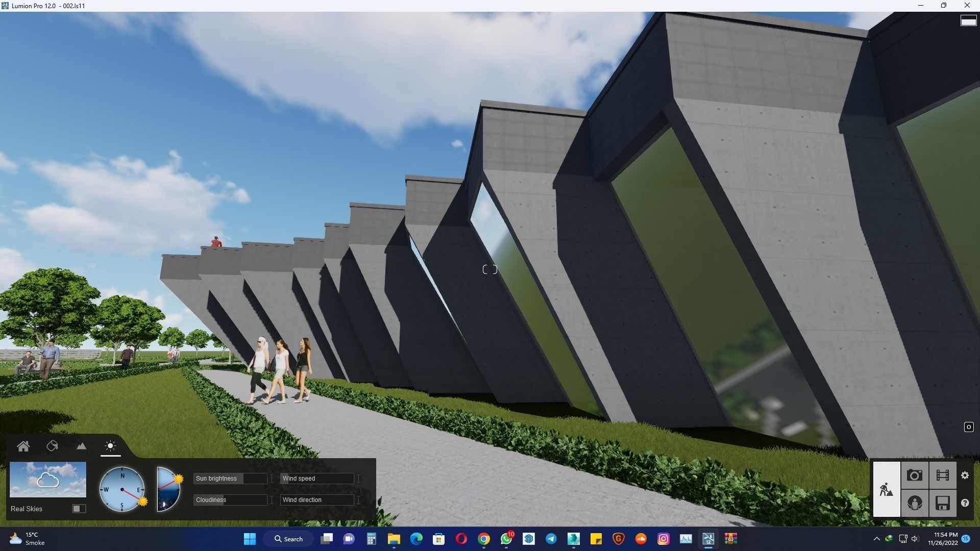This screenshot has height=551, width=980.
Task: Open Lumion settings gear
Action: pos(965,475)
